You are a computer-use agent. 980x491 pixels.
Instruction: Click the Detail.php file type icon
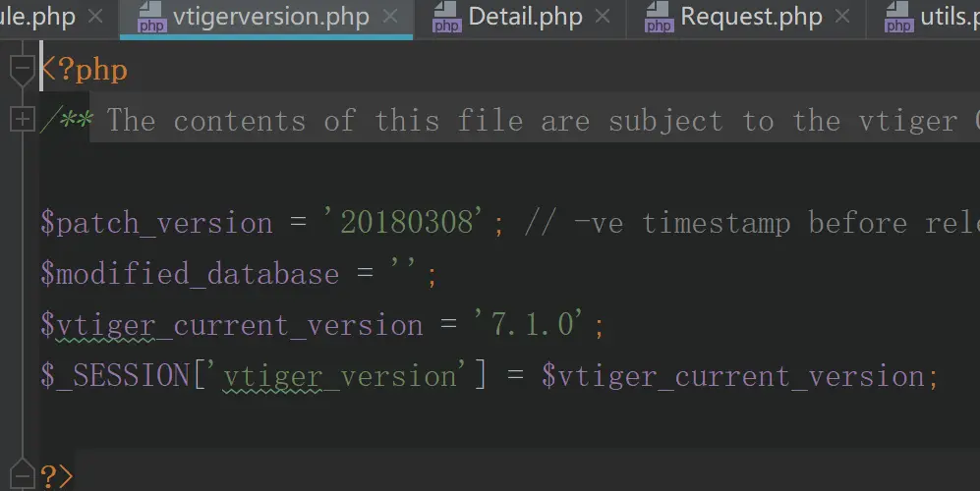coord(446,17)
